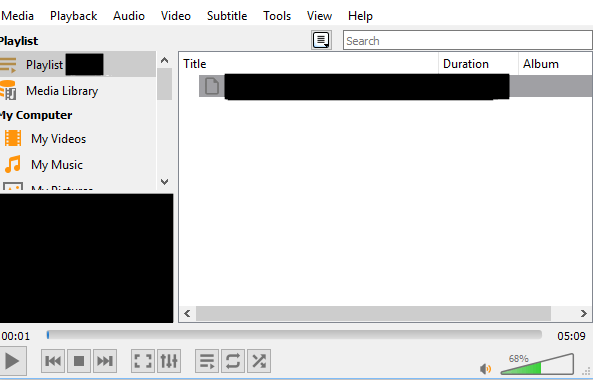Click sidebar scroll down arrow

click(x=165, y=182)
